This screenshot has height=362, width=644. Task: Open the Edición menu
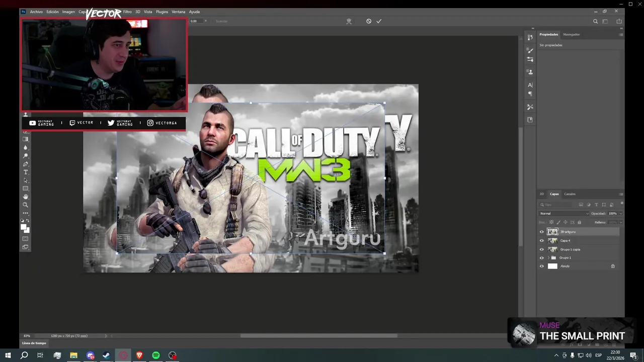52,12
